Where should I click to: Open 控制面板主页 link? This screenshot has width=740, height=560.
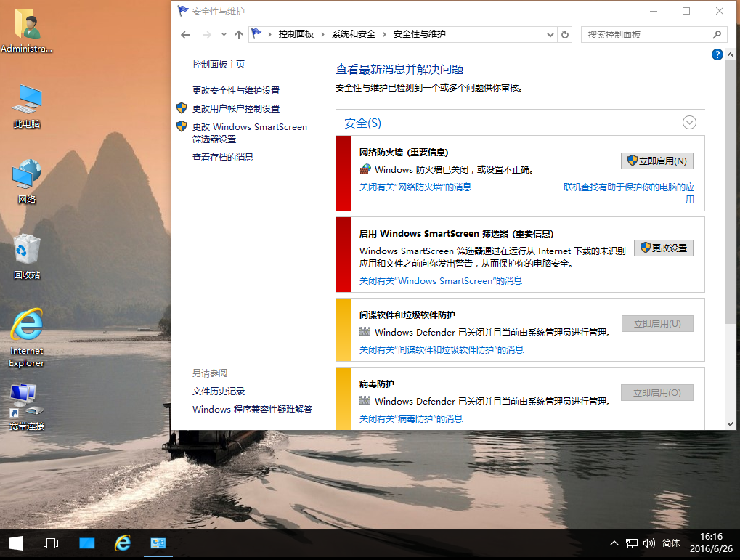[218, 64]
